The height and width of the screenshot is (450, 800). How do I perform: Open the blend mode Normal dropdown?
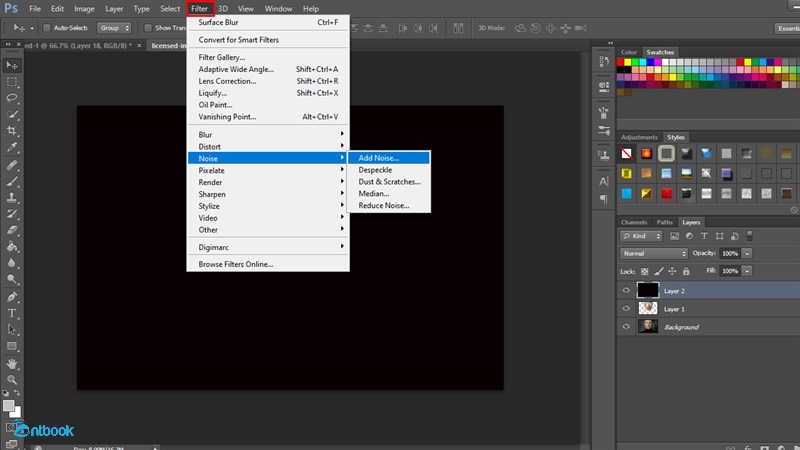click(x=654, y=254)
